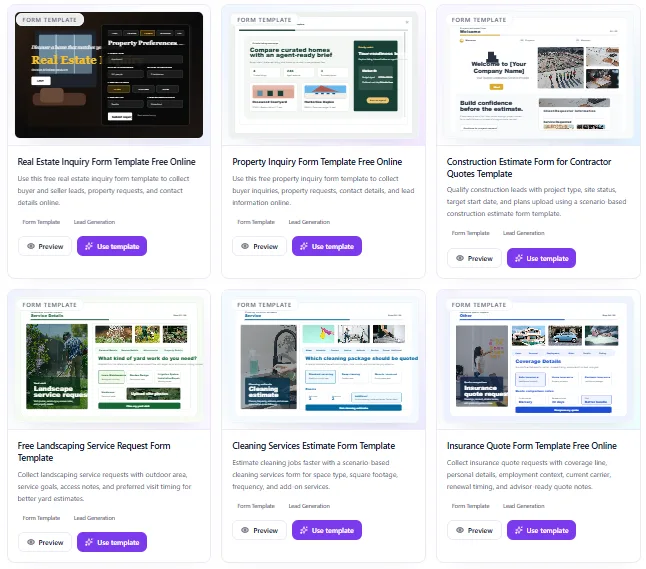Preview the Free Landscaping Service Request form
The height and width of the screenshot is (569, 646).
click(45, 542)
